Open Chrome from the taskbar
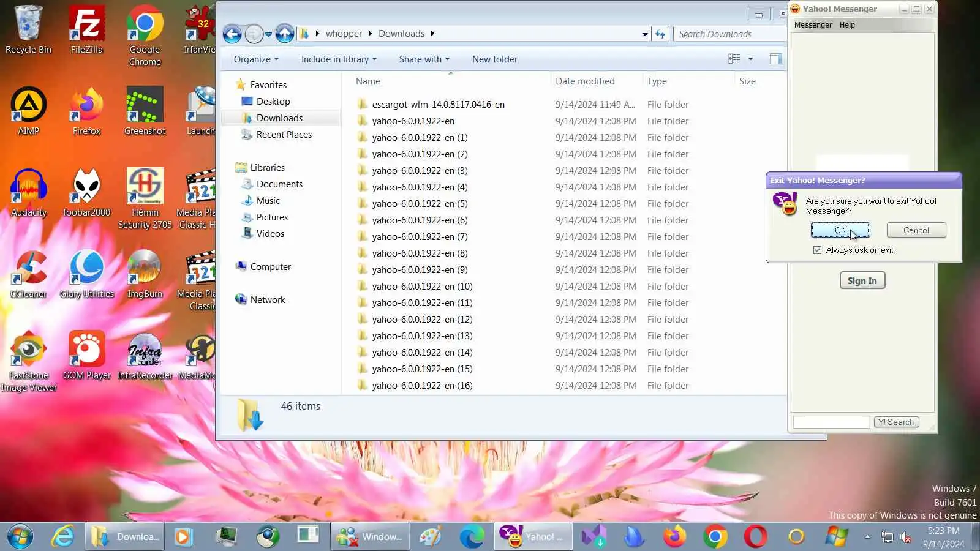 tap(715, 537)
